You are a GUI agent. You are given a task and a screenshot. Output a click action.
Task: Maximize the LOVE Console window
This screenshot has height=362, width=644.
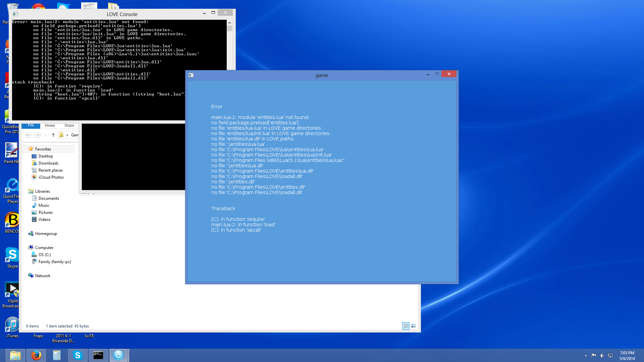pos(213,13)
